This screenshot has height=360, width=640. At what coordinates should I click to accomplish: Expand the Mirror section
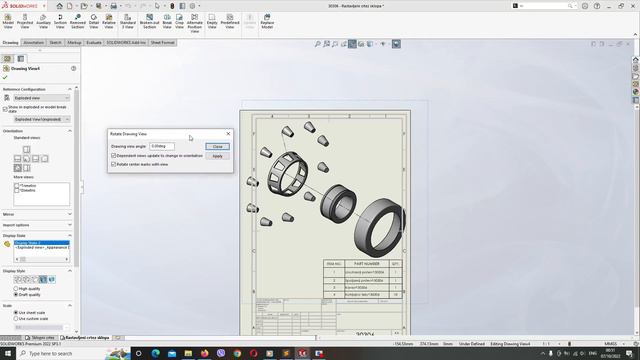coord(70,214)
